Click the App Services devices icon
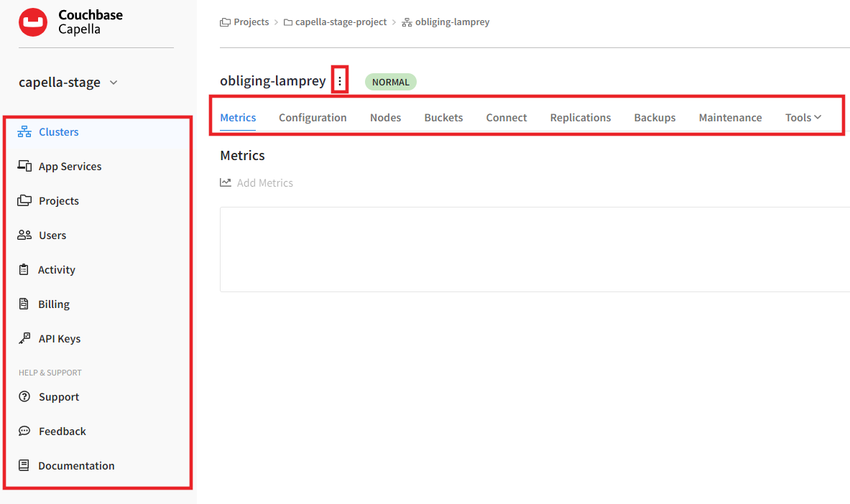Viewport: 850px width, 504px height. [x=24, y=166]
